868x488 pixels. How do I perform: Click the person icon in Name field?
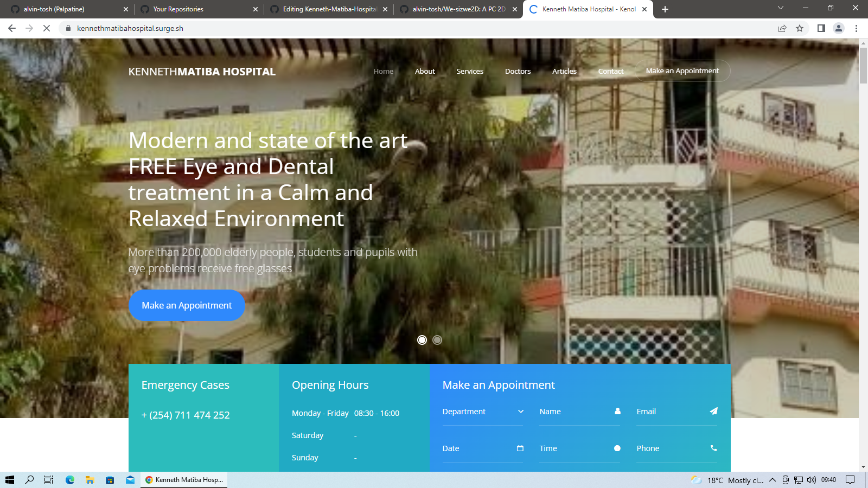tap(617, 411)
